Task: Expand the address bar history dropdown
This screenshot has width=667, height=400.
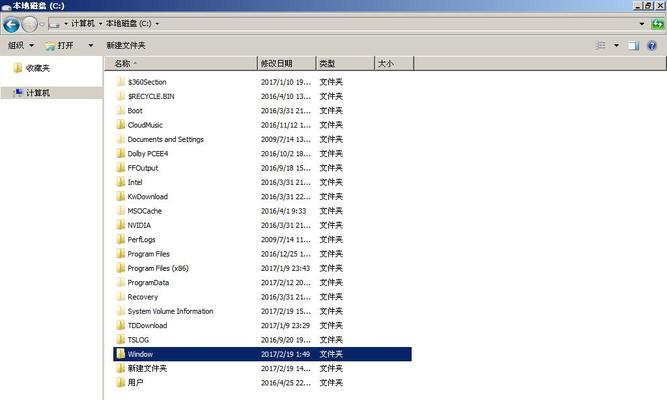Action: (x=642, y=24)
